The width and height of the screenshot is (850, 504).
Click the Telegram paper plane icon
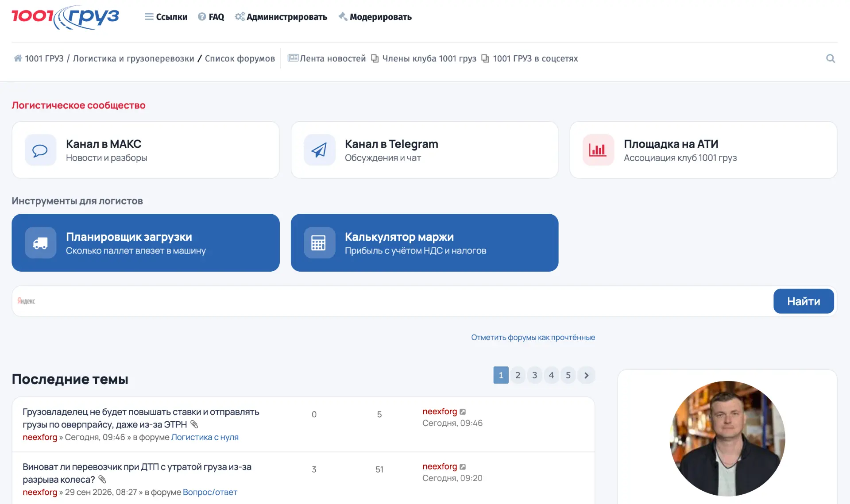(319, 150)
